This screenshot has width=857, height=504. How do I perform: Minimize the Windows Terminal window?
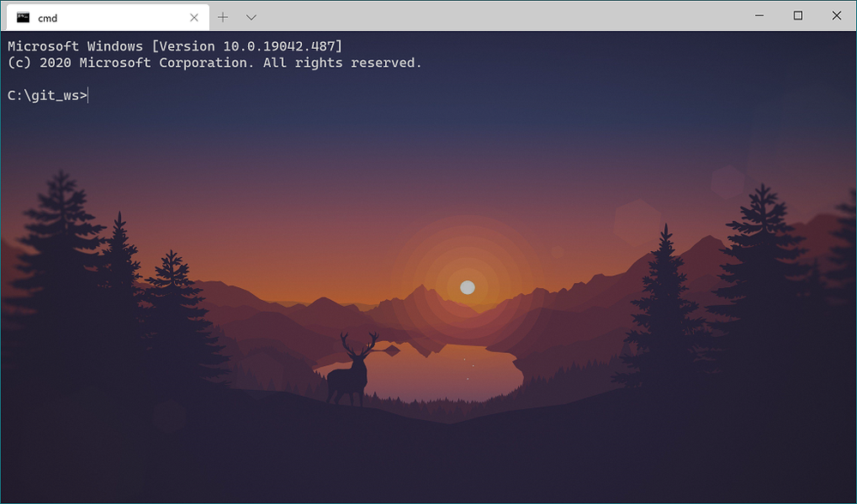tap(759, 15)
